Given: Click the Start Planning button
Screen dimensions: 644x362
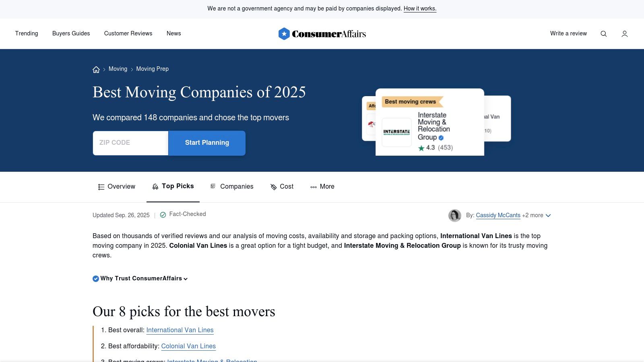Looking at the screenshot, I should (206, 143).
